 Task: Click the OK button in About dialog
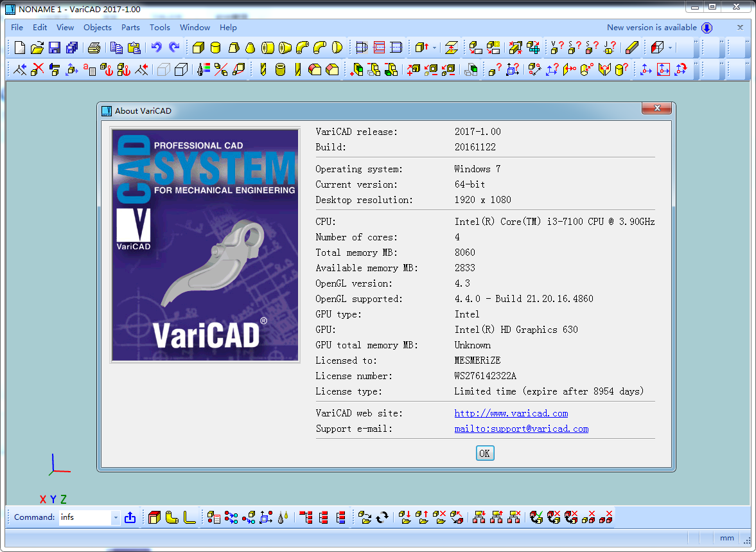[x=484, y=453]
